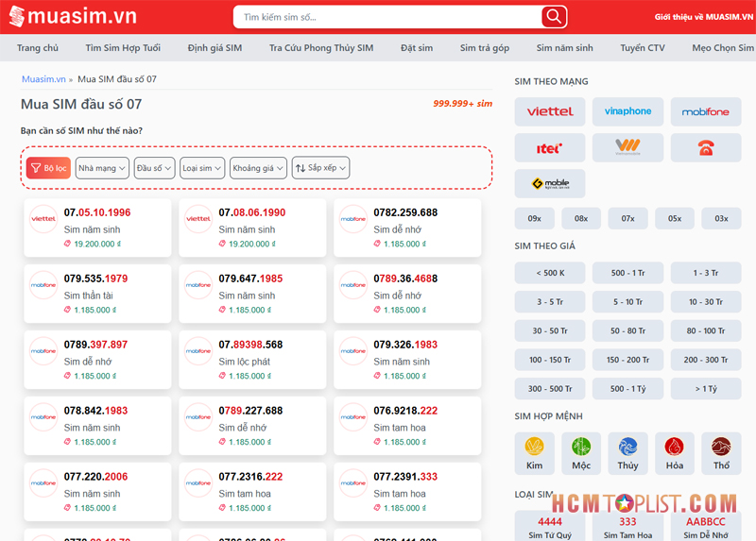Select the iTel network logo
The height and width of the screenshot is (541, 756).
[x=550, y=148]
